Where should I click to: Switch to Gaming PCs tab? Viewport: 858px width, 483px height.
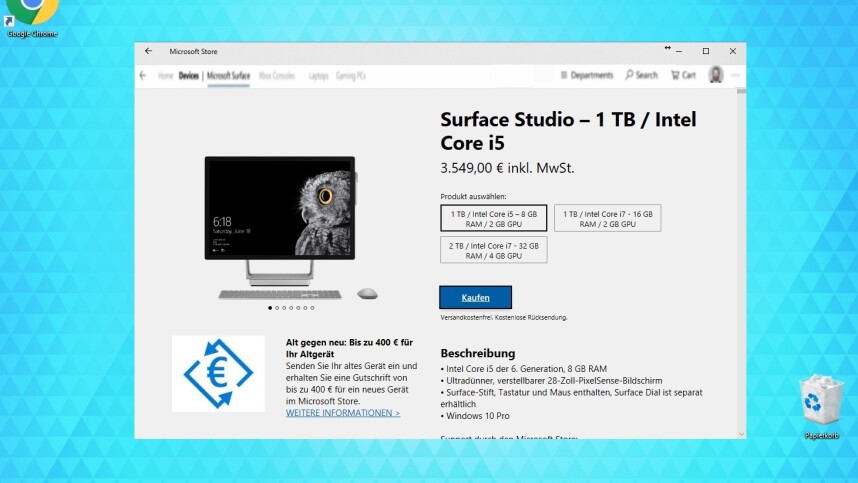pyautogui.click(x=351, y=75)
